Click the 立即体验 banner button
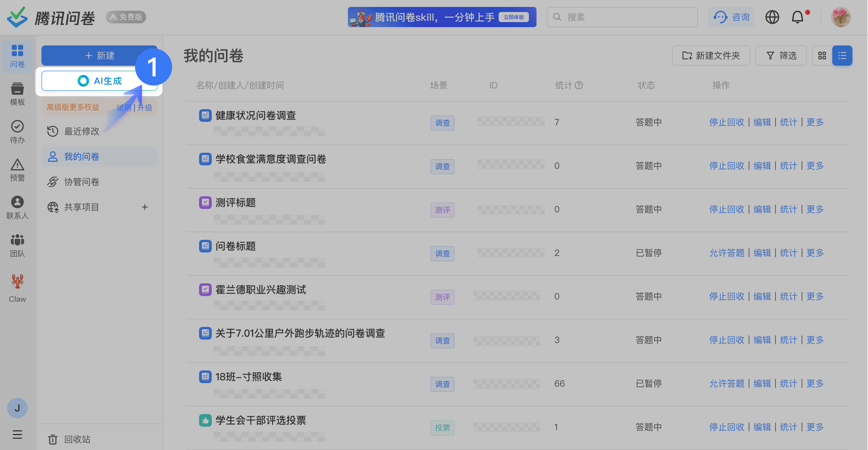Image resolution: width=868 pixels, height=450 pixels. [x=514, y=17]
